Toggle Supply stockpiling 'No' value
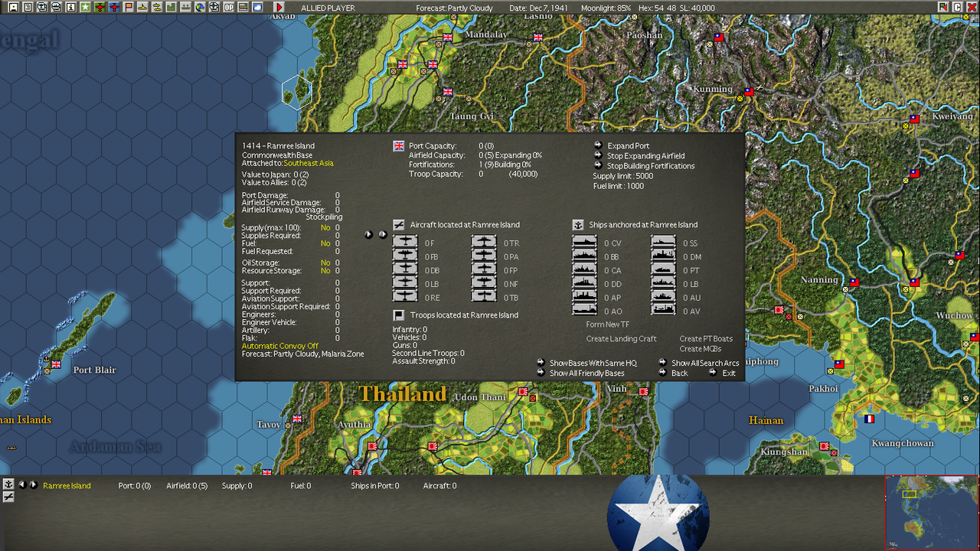Screen dimensions: 980x551 (x=325, y=227)
